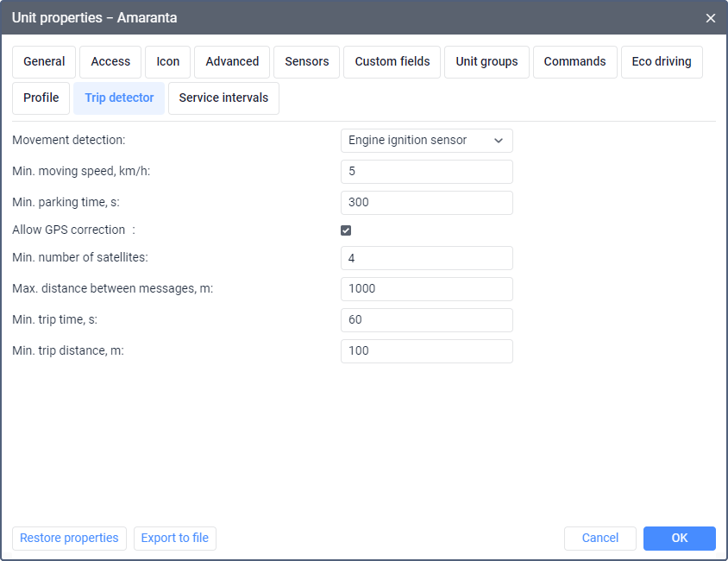Switch to Custom fields tab
This screenshot has height=561, width=728.
392,62
